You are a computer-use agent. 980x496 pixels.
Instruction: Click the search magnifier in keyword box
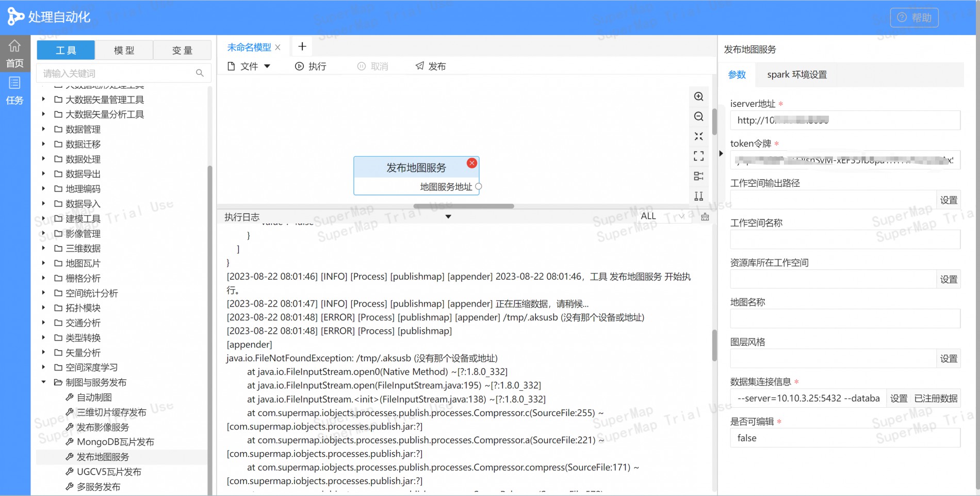click(200, 73)
